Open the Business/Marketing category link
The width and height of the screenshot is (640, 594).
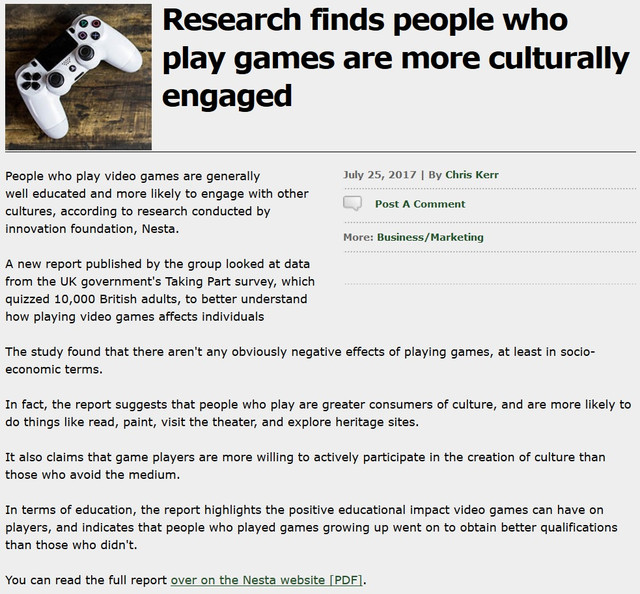click(x=430, y=237)
